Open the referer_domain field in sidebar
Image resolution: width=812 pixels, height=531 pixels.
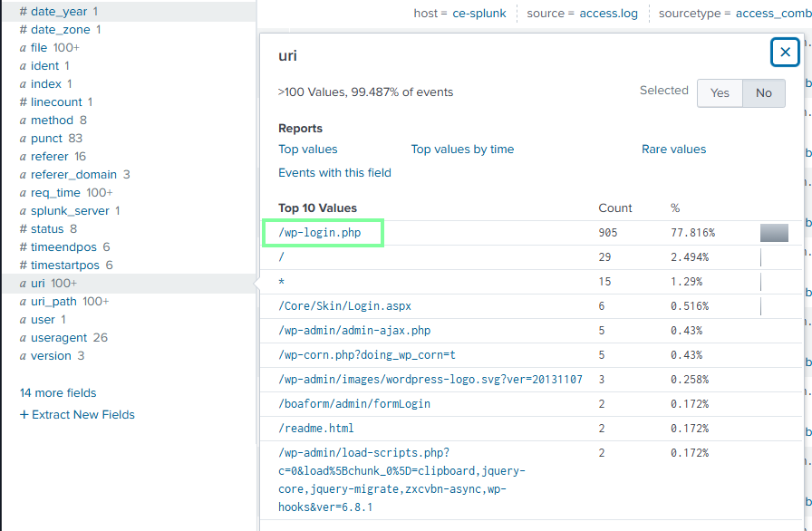click(x=73, y=175)
